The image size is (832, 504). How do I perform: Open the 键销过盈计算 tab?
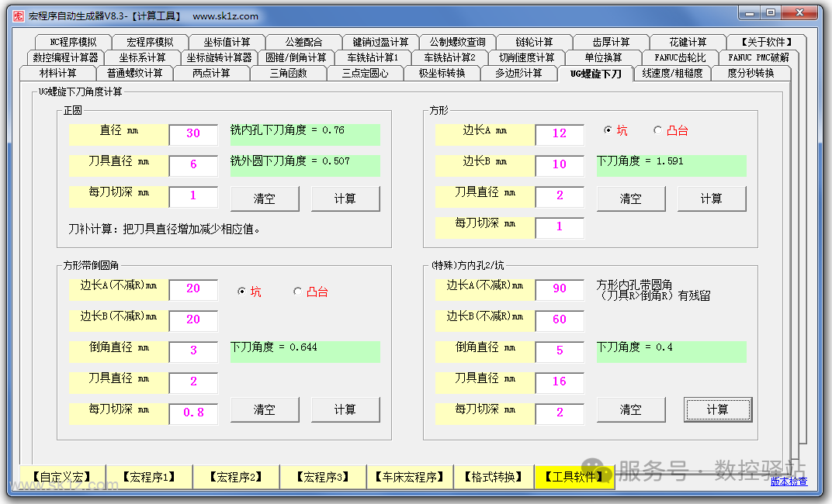380,42
